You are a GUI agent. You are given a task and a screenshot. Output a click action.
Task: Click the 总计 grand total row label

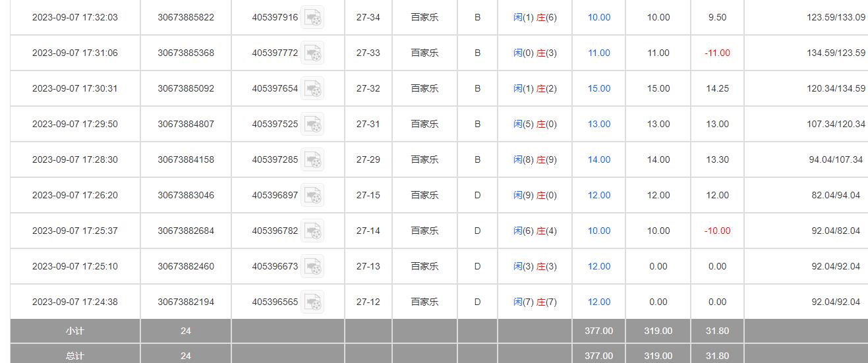[75, 356]
